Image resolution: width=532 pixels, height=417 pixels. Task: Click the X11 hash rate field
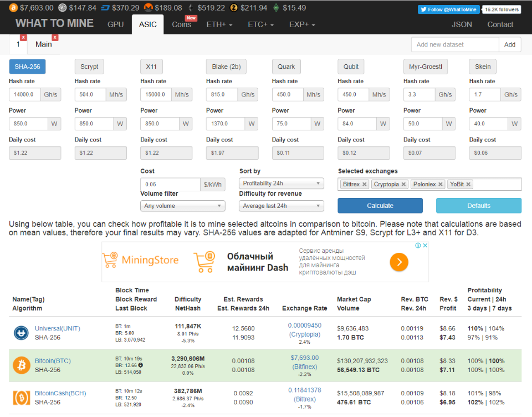point(156,94)
